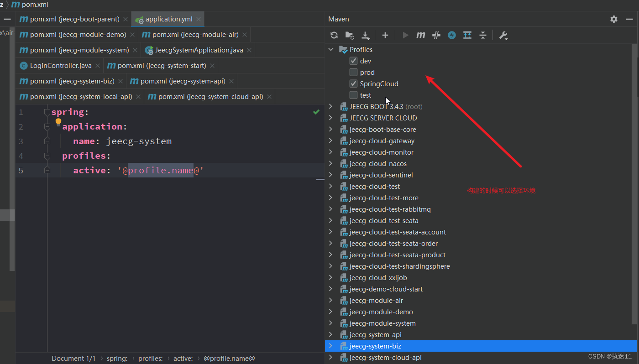The height and width of the screenshot is (364, 639).
Task: Toggle skip tests mode icon
Action: (436, 35)
